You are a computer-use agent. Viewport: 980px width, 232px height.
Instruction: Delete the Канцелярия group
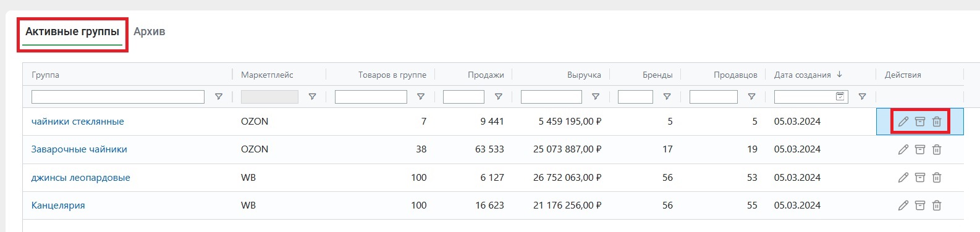937,205
